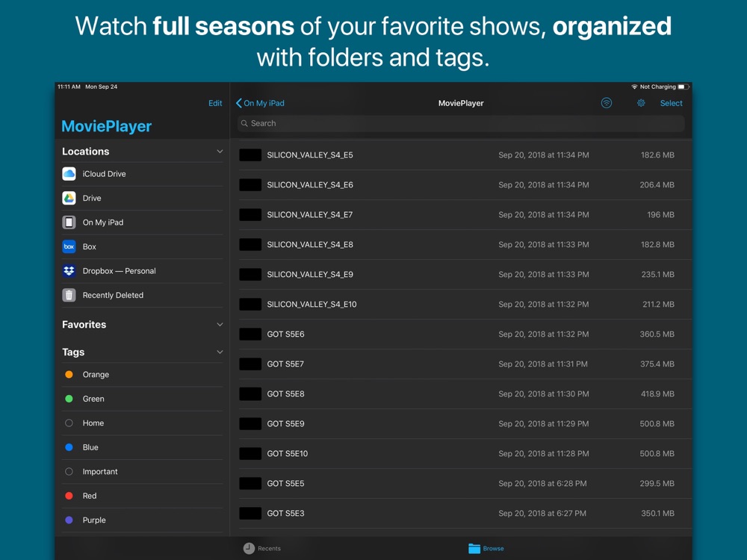Click the MoviePlayer sidebar title
Screen dimensions: 747x560
pyautogui.click(x=107, y=126)
